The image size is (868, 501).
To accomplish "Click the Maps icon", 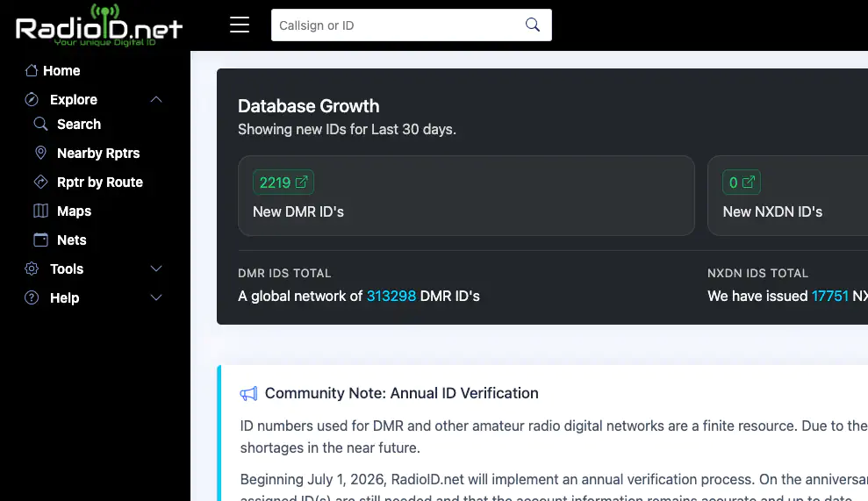I will point(40,211).
